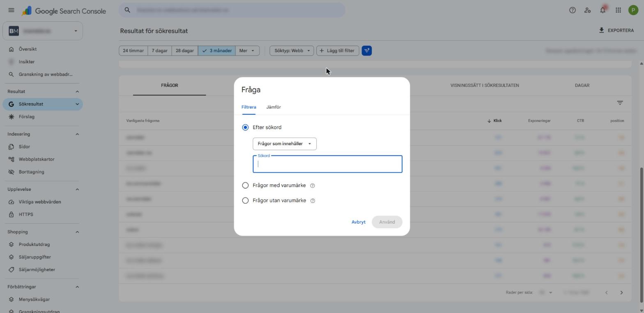Open the account avatar P
644x313 pixels.
coord(633,10)
